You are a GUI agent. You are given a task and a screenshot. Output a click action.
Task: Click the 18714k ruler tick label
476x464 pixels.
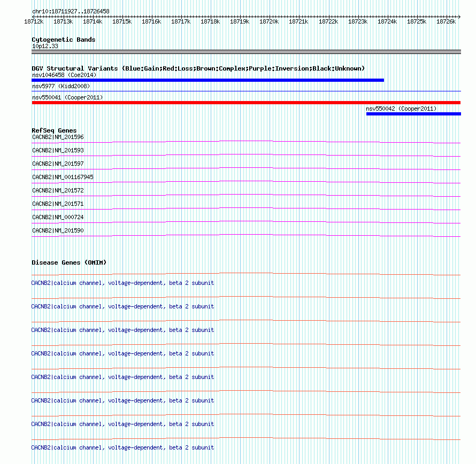point(93,21)
